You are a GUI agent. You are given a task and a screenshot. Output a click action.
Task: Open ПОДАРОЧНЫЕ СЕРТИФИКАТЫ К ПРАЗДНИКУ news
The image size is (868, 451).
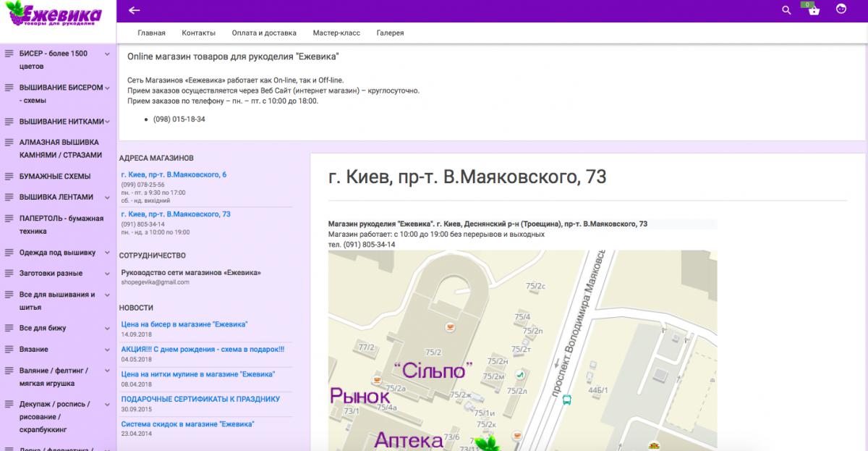coord(200,399)
